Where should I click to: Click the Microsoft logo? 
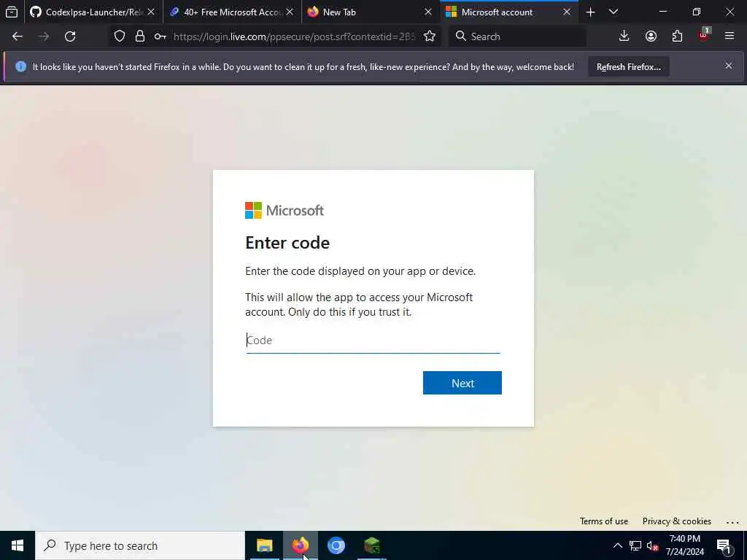click(285, 211)
